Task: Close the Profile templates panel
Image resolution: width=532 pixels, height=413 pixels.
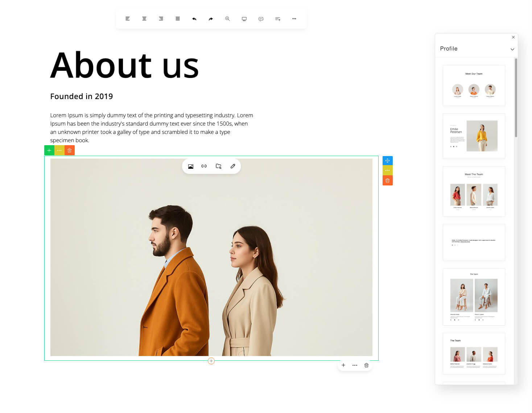Action: coord(513,37)
